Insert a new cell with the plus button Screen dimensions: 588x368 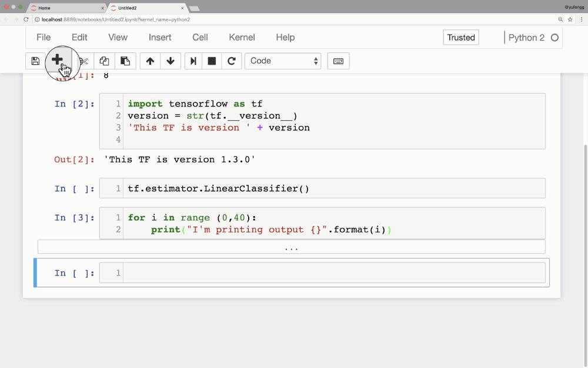click(x=57, y=60)
